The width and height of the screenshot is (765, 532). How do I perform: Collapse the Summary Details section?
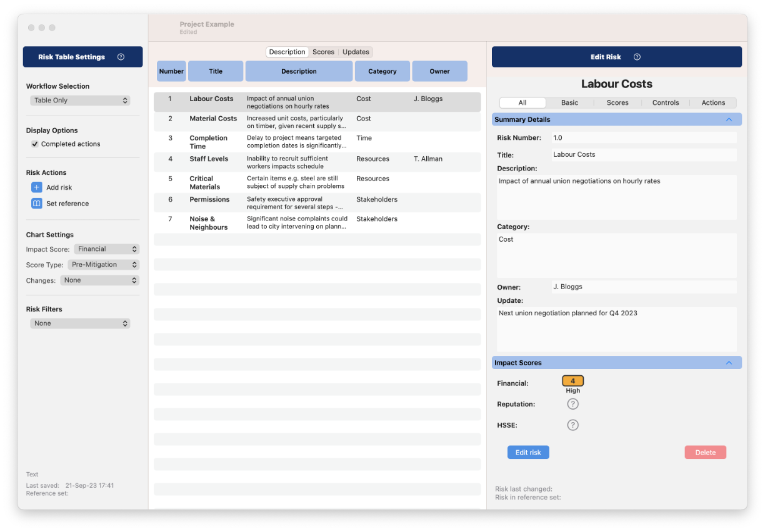click(x=728, y=119)
